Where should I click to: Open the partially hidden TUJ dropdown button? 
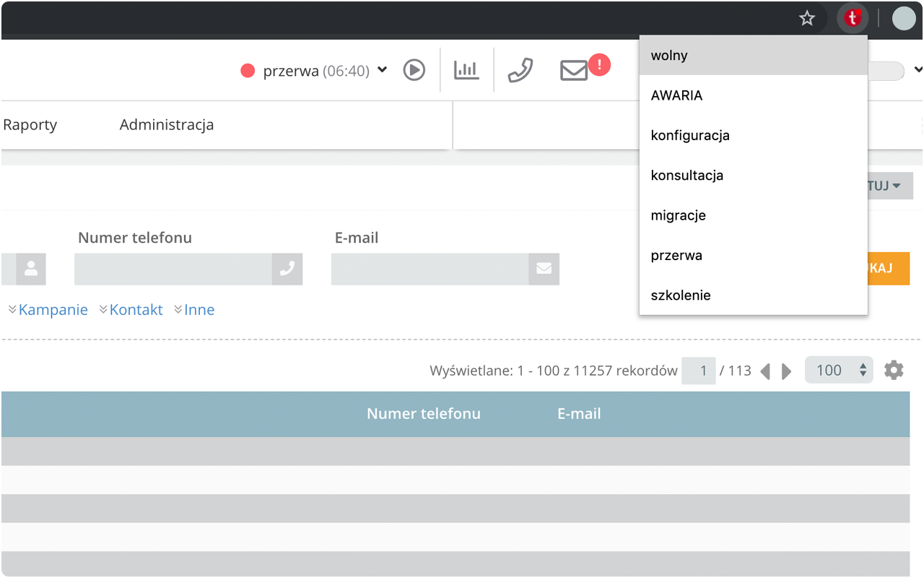coord(890,186)
